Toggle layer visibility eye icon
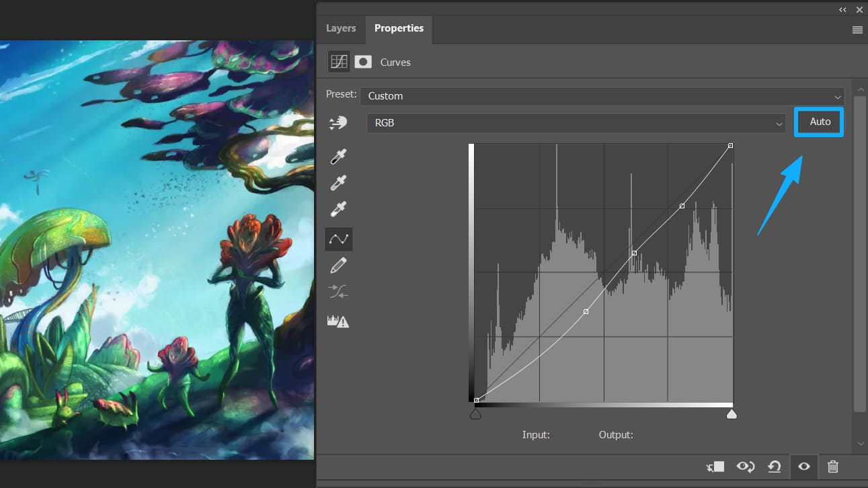The width and height of the screenshot is (868, 488). [x=804, y=466]
